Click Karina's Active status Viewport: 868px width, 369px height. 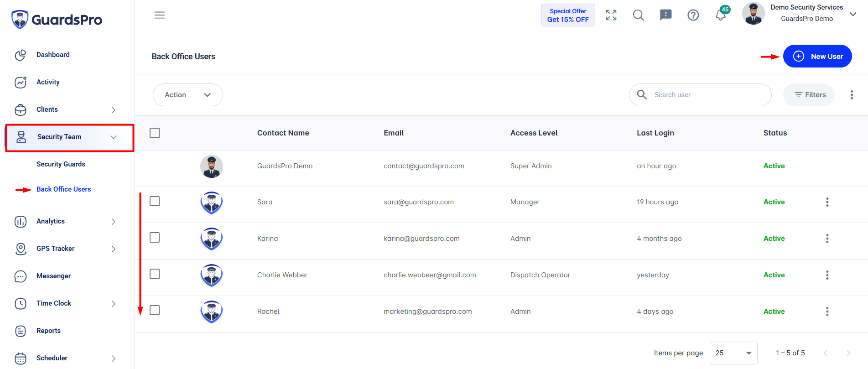(x=774, y=239)
